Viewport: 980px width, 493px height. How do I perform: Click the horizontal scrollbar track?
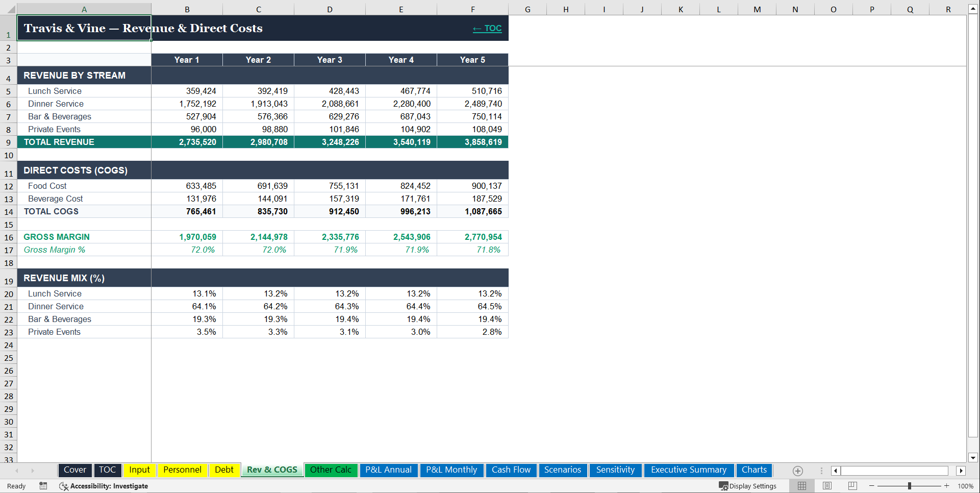(x=894, y=471)
